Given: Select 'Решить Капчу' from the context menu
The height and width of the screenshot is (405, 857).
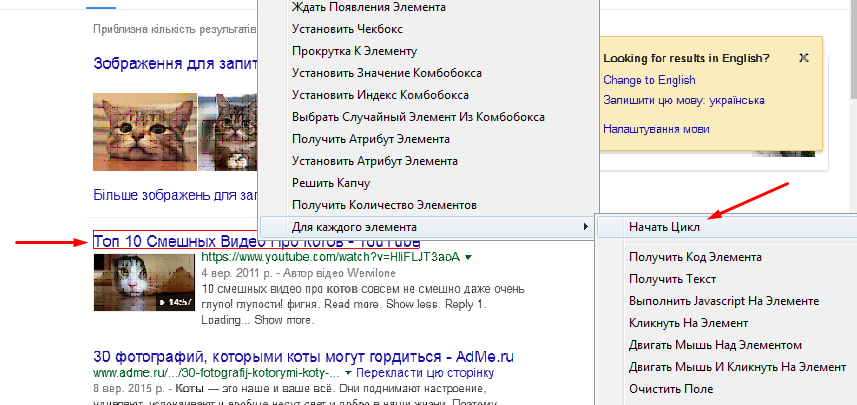Looking at the screenshot, I should click(331, 183).
